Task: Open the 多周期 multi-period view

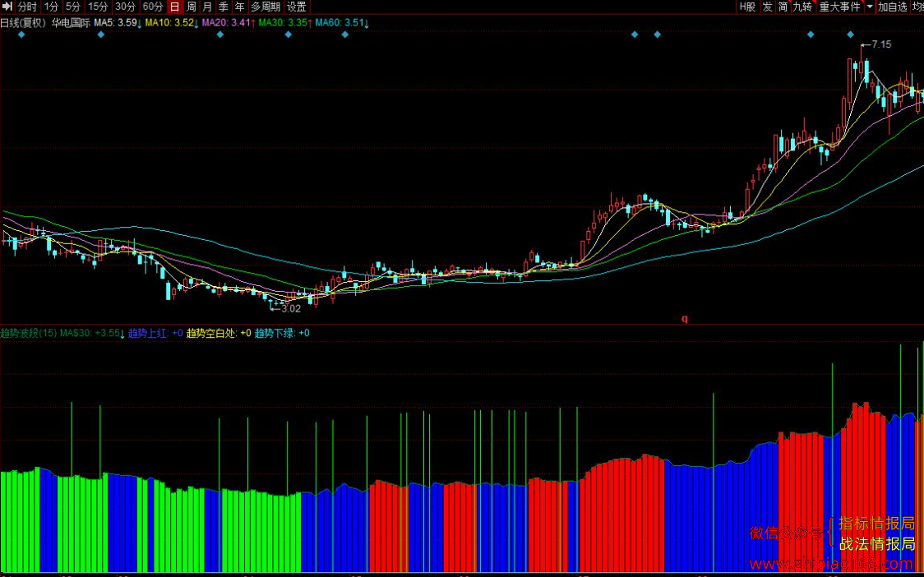Action: tap(266, 7)
